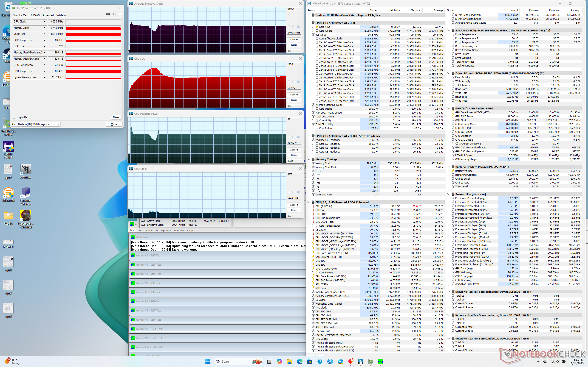Click the GPU-Z screenshot camera icon

(x=108, y=14)
